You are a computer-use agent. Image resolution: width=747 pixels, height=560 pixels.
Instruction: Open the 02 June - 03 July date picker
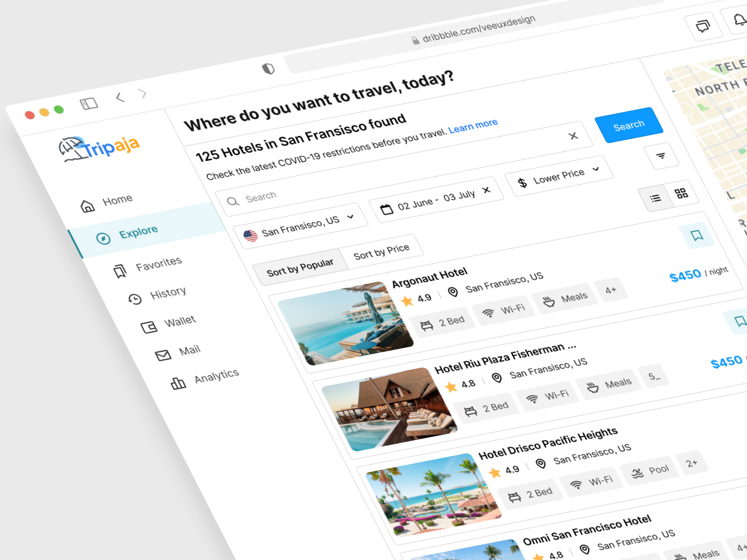pyautogui.click(x=434, y=198)
